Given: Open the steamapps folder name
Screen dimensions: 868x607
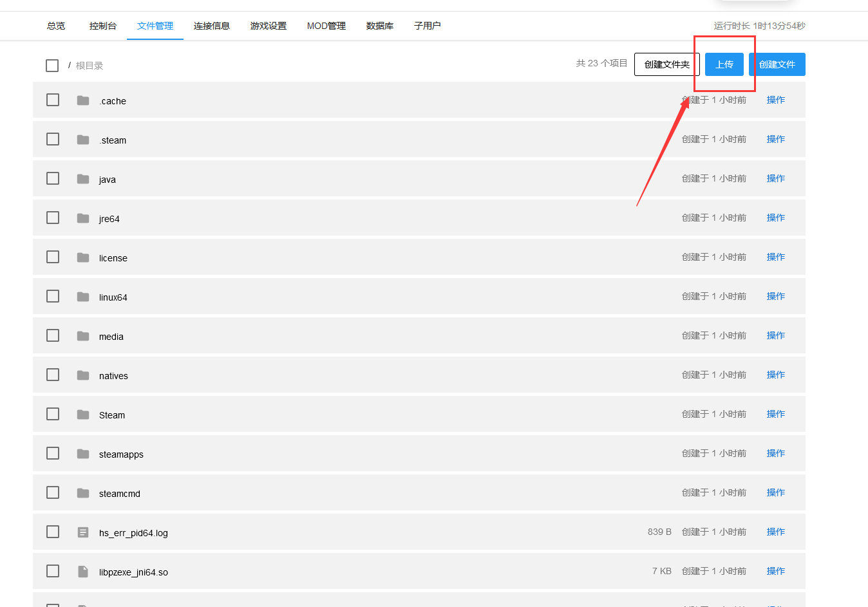Looking at the screenshot, I should [121, 454].
